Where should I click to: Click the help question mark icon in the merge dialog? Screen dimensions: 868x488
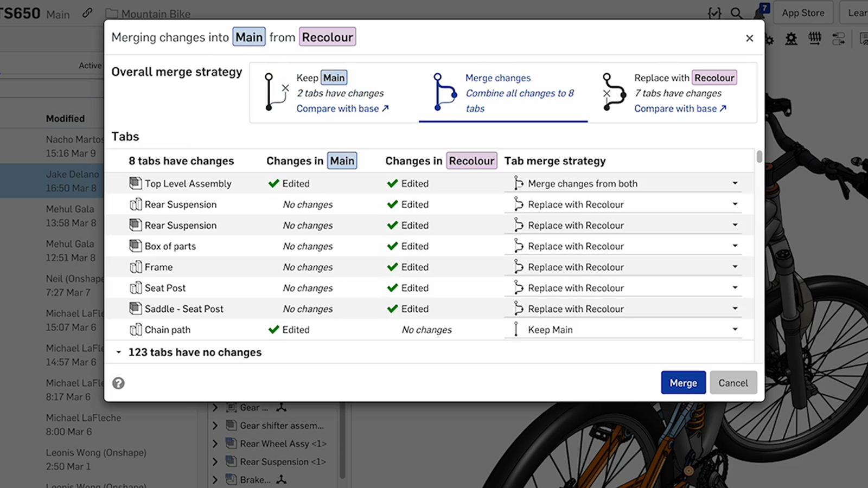click(x=118, y=383)
